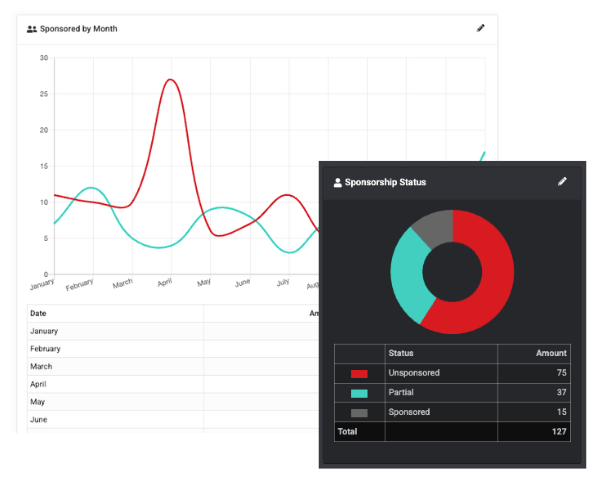Click the Sponsored amount value 15

click(x=561, y=412)
